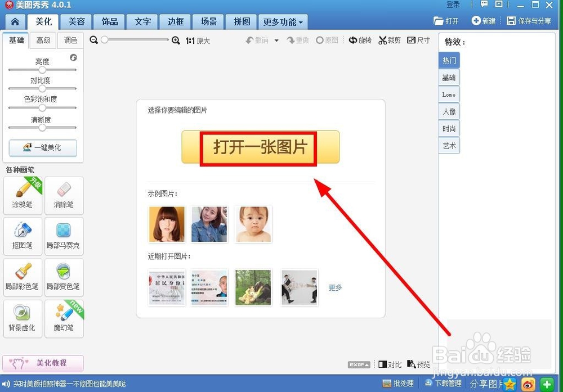Expand the EXIF info panel

pos(359,364)
